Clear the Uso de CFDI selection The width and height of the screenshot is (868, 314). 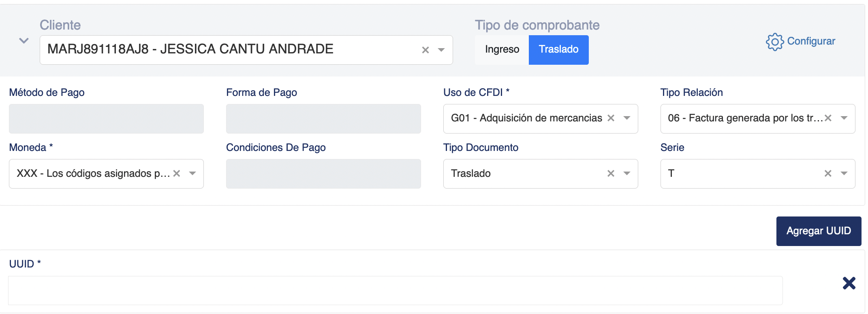coord(611,118)
